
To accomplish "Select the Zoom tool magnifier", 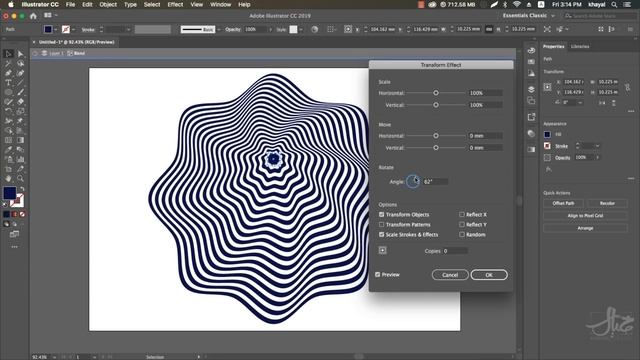I will pyautogui.click(x=20, y=178).
